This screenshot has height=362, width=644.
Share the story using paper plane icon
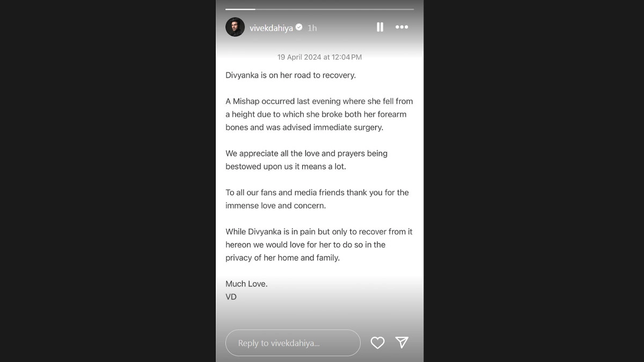pos(401,343)
